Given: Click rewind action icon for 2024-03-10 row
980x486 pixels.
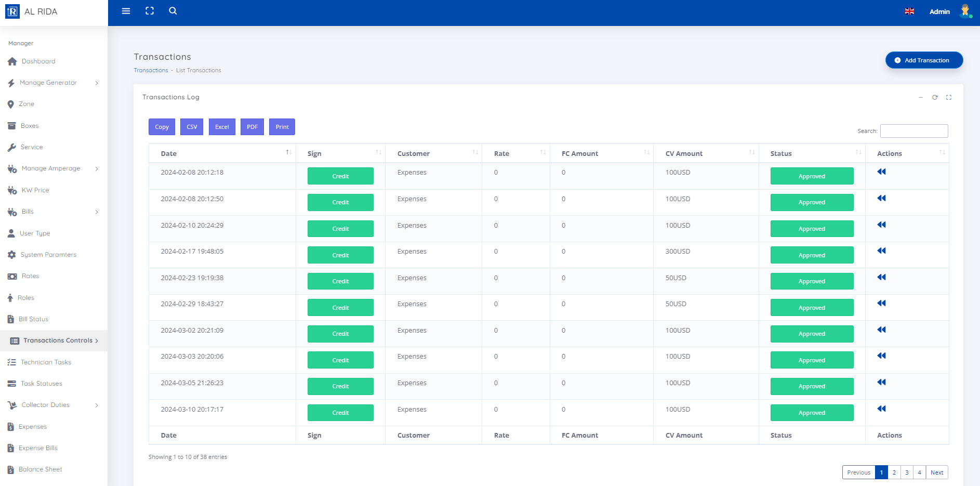Looking at the screenshot, I should (881, 409).
